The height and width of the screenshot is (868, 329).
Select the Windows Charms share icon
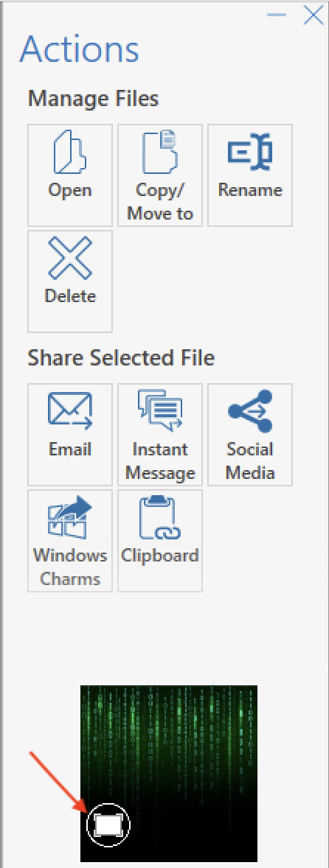70,517
